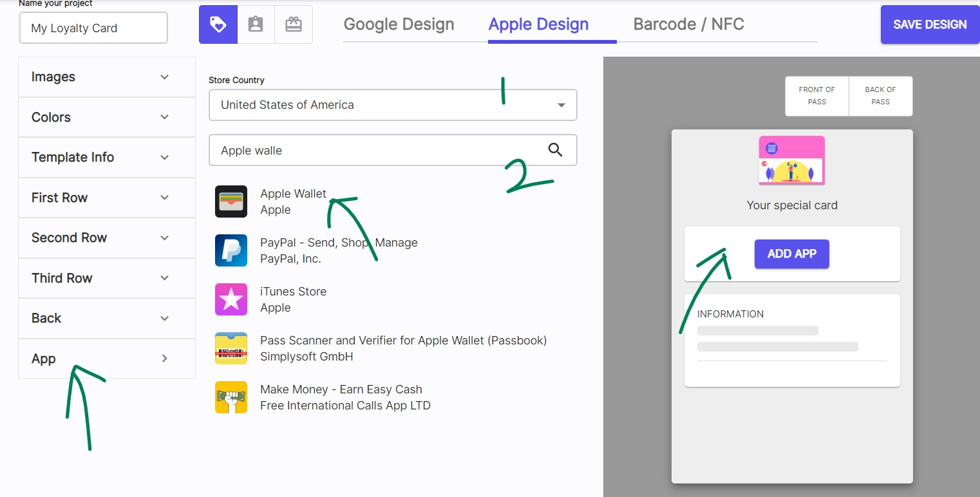Select PayPal - Send, Shop, Manage result

pyautogui.click(x=339, y=250)
